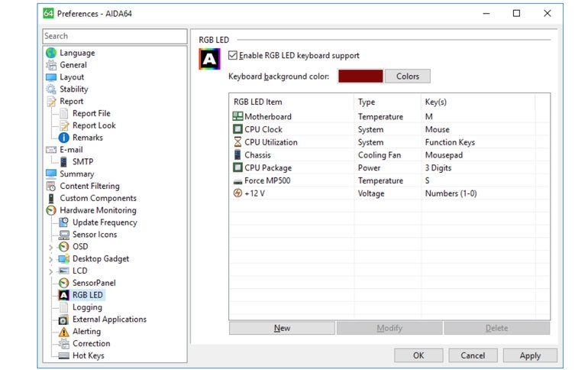This screenshot has height=370, width=588.
Task: Click the Numbers (1-0) cell
Action: 451,193
